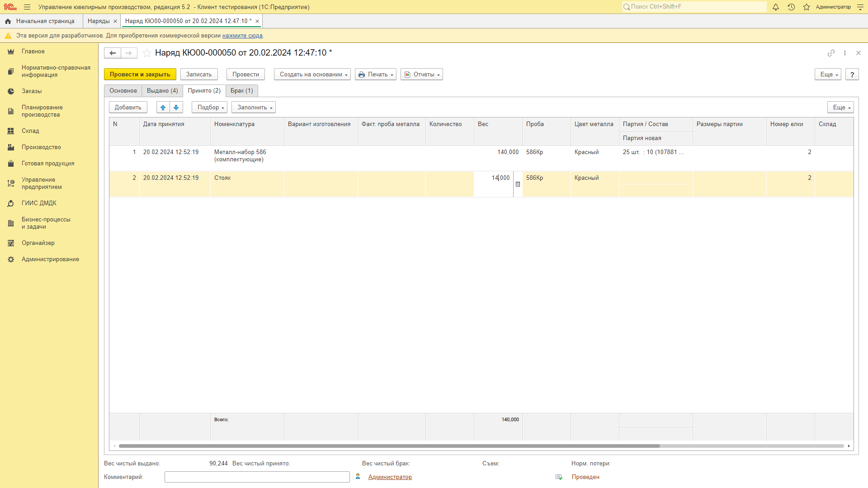Open history clock icon
Viewport: 868px width, 488px height.
pos(791,7)
